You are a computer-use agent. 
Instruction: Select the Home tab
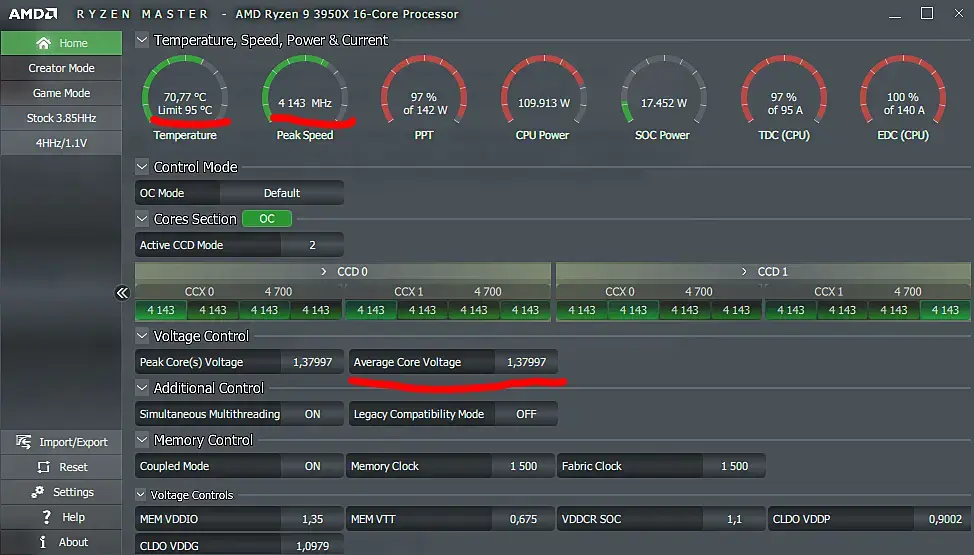(x=61, y=43)
